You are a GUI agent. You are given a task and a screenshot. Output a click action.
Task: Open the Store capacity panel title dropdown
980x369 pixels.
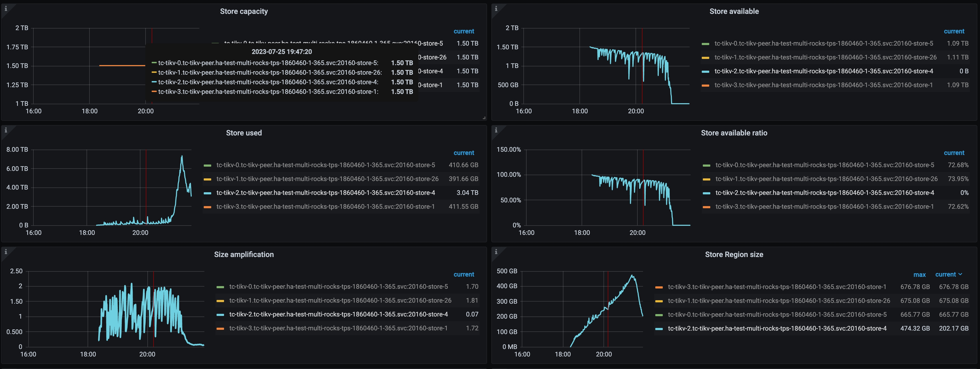[x=244, y=11]
